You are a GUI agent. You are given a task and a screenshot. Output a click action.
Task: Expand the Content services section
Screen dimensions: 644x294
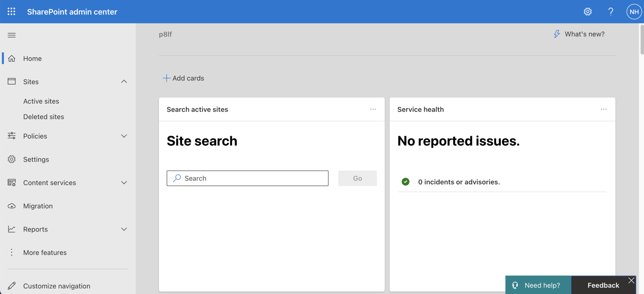click(x=124, y=183)
